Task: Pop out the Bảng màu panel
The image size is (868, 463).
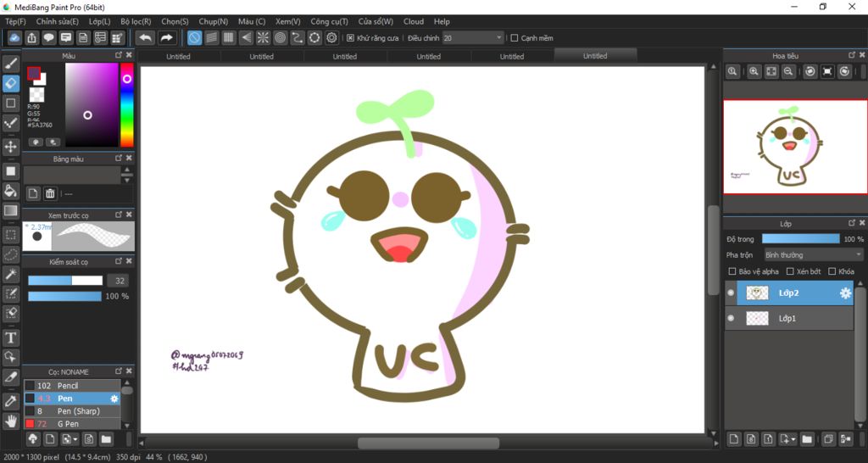Action: 119,159
